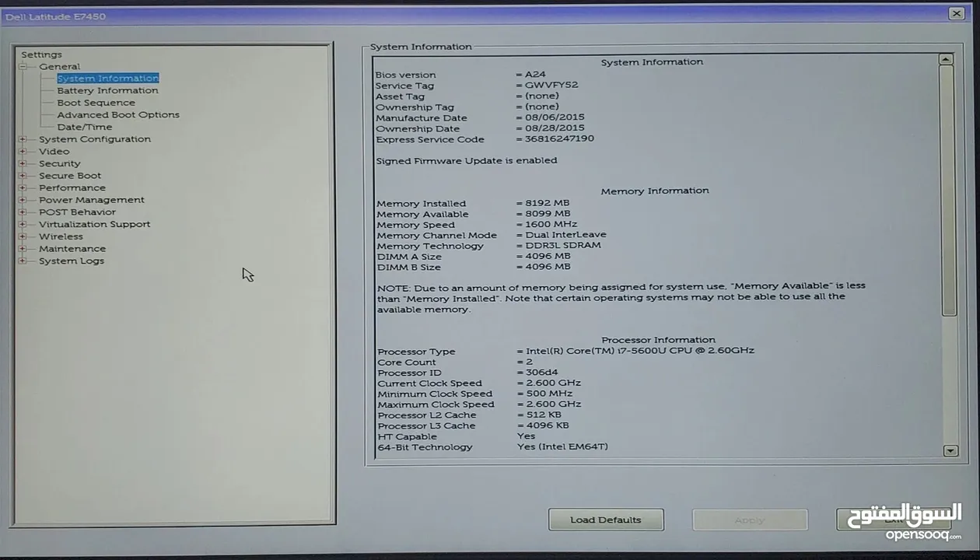Image resolution: width=980 pixels, height=560 pixels.
Task: Close the BIOS setup window
Action: point(956,13)
